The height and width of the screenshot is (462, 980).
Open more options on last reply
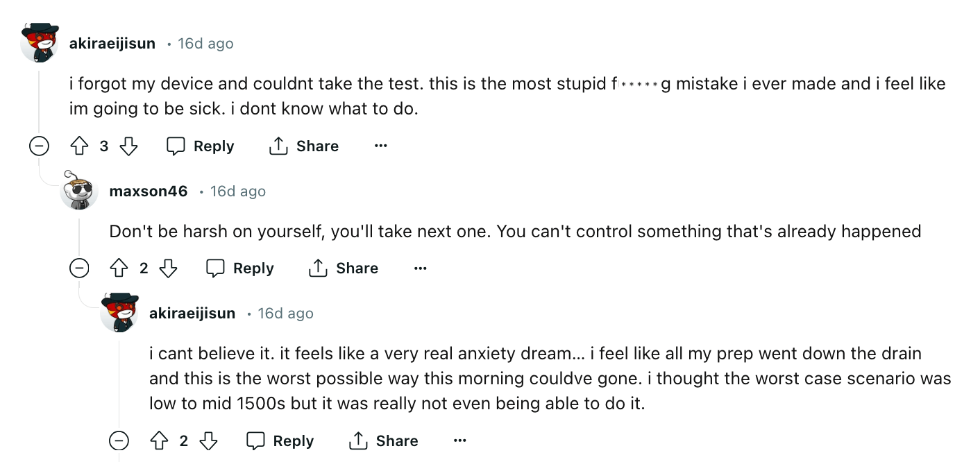tap(459, 441)
